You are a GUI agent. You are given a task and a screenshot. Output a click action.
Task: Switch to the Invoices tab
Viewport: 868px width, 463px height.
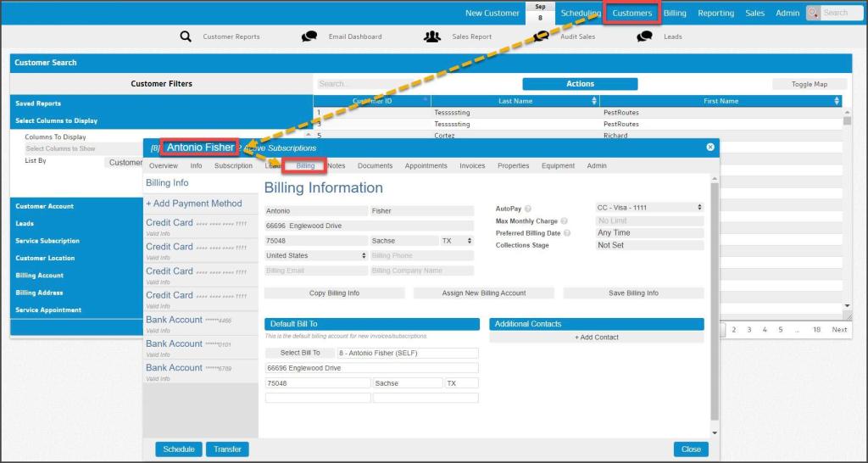(472, 166)
